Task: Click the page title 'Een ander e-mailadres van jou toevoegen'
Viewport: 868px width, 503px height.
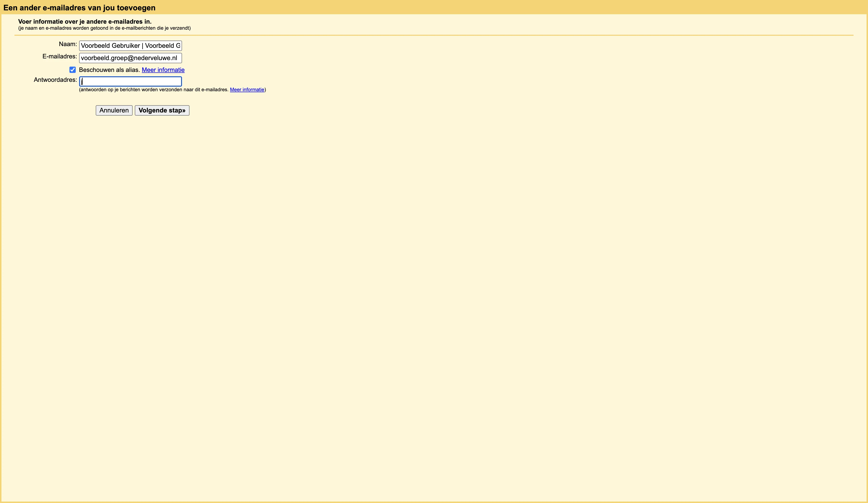Action: (80, 7)
